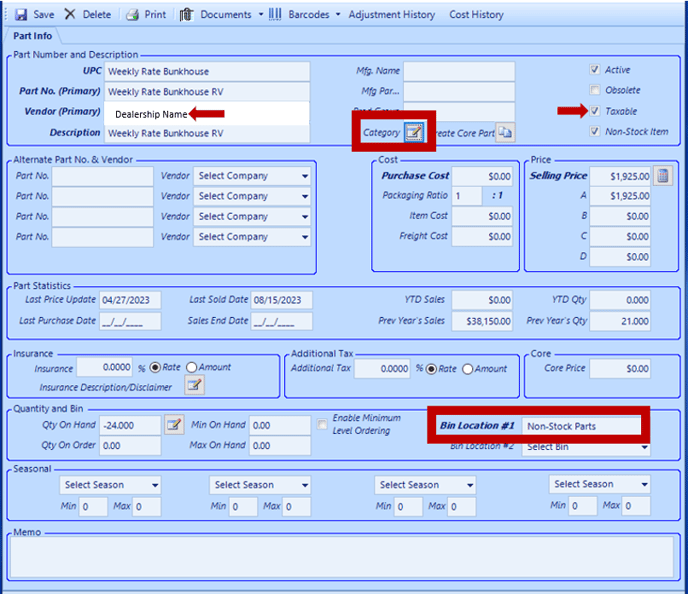The width and height of the screenshot is (688, 594).
Task: Click the Memo text area
Action: tap(342, 557)
